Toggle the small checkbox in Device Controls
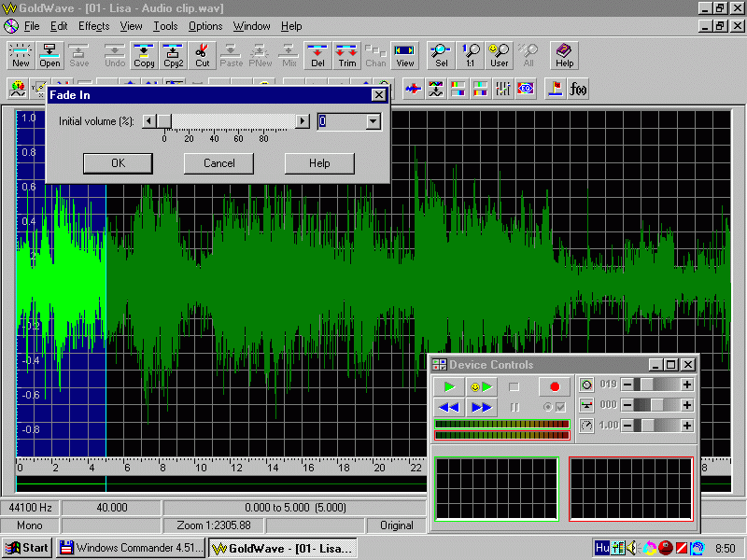Screen dimensions: 747x560 click(560, 407)
